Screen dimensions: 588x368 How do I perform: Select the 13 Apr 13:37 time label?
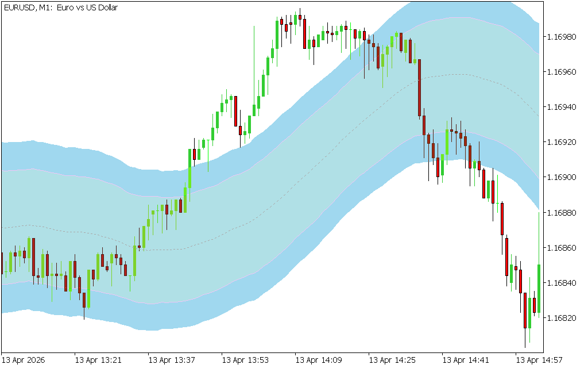(172, 361)
